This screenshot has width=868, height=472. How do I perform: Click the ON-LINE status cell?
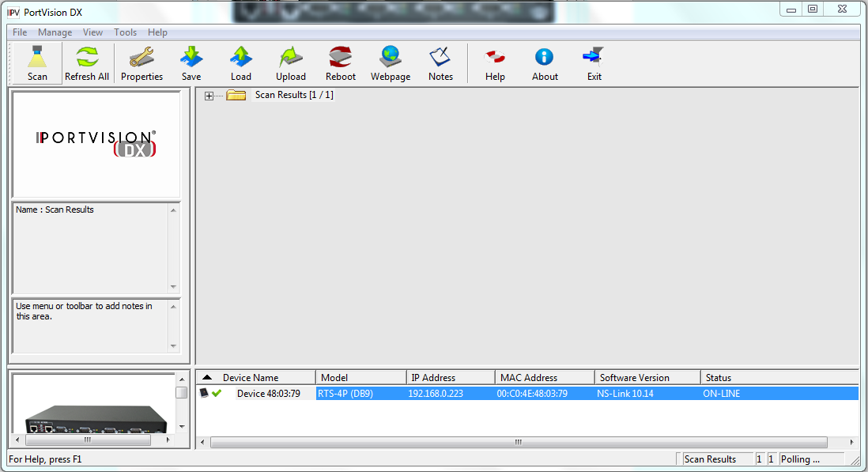[x=721, y=394]
